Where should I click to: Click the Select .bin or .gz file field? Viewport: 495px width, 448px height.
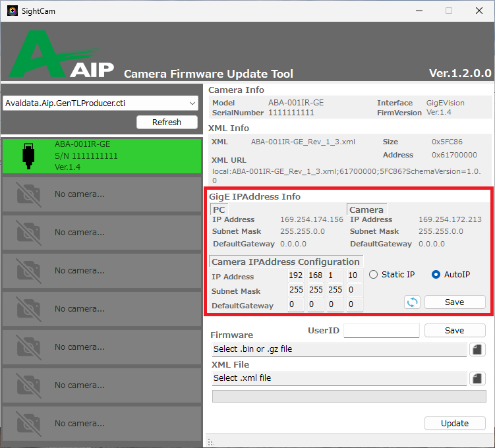click(339, 349)
